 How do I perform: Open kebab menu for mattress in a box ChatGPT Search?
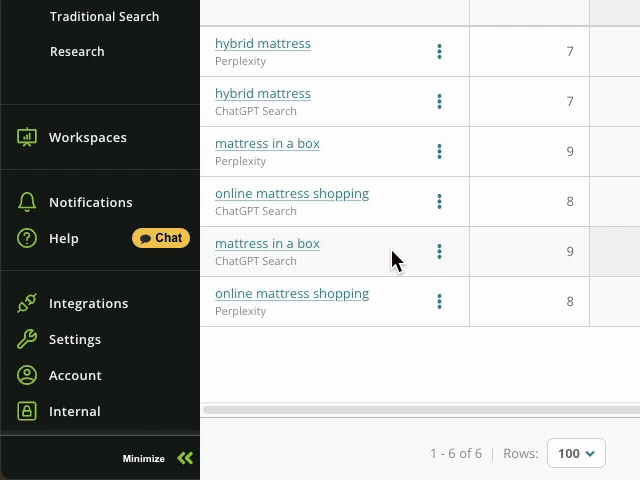click(439, 251)
